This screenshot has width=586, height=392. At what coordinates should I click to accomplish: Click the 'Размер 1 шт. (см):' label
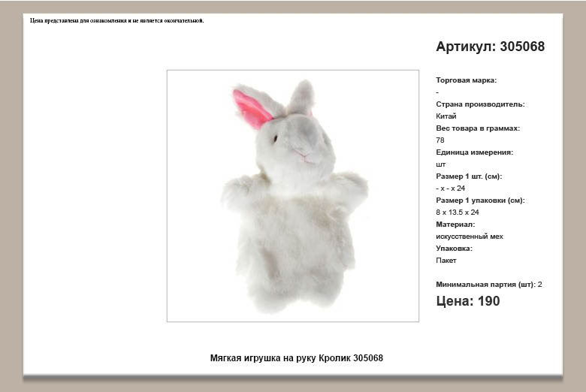point(469,176)
